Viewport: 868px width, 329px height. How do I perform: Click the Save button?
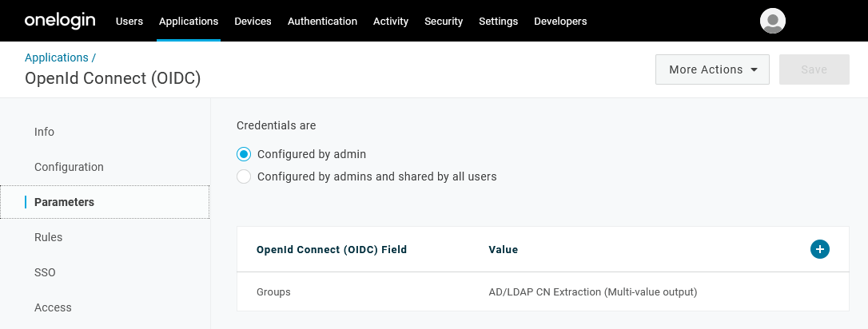(814, 69)
